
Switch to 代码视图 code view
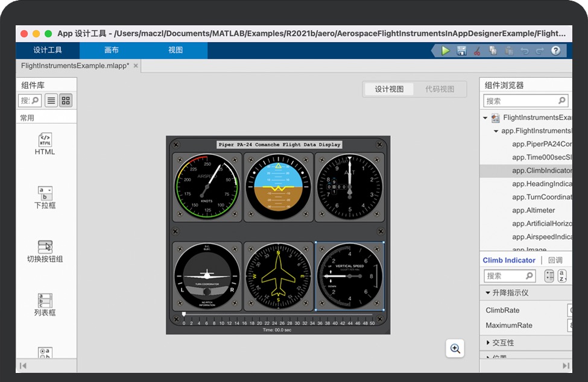point(440,89)
